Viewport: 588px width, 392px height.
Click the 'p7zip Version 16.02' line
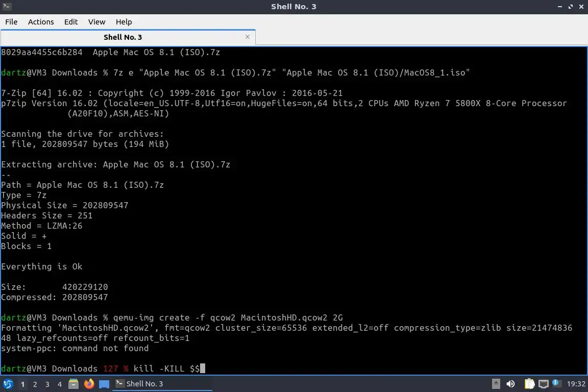(x=284, y=104)
